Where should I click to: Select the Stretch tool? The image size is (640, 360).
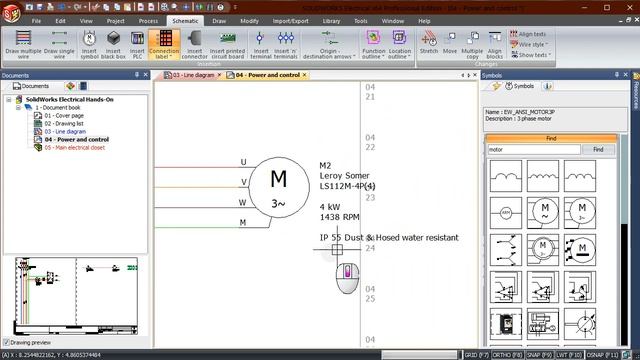pos(429,42)
